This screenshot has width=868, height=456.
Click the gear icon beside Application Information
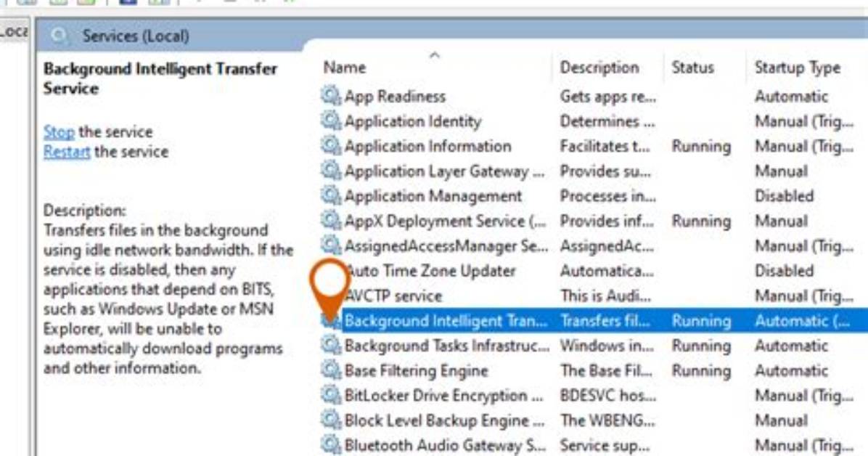click(331, 146)
